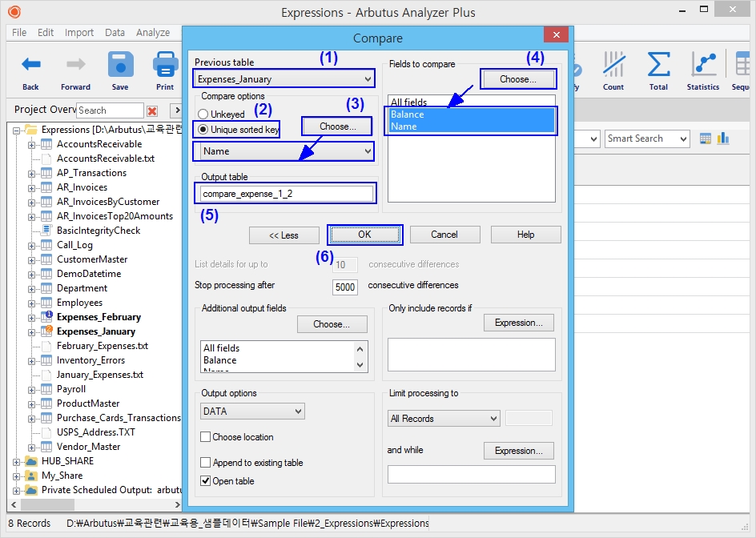The width and height of the screenshot is (756, 538).
Task: Collapse the Expressions project tree node
Action: (16, 130)
